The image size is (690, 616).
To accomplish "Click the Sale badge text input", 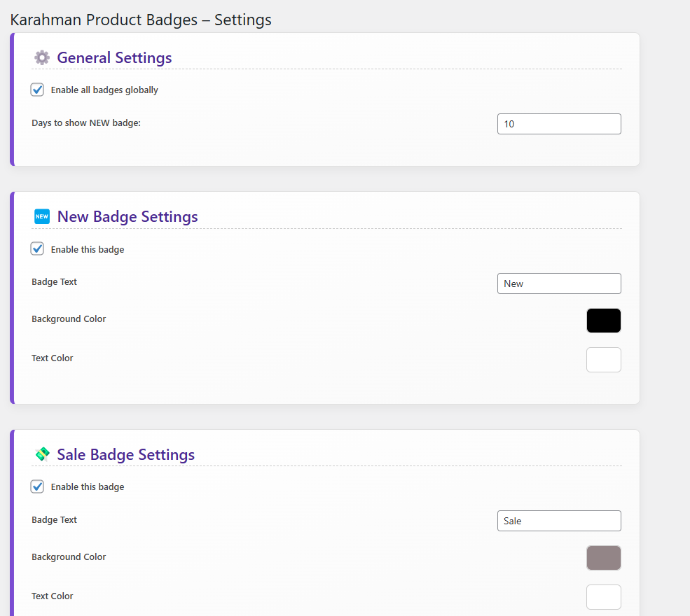I will coord(559,521).
